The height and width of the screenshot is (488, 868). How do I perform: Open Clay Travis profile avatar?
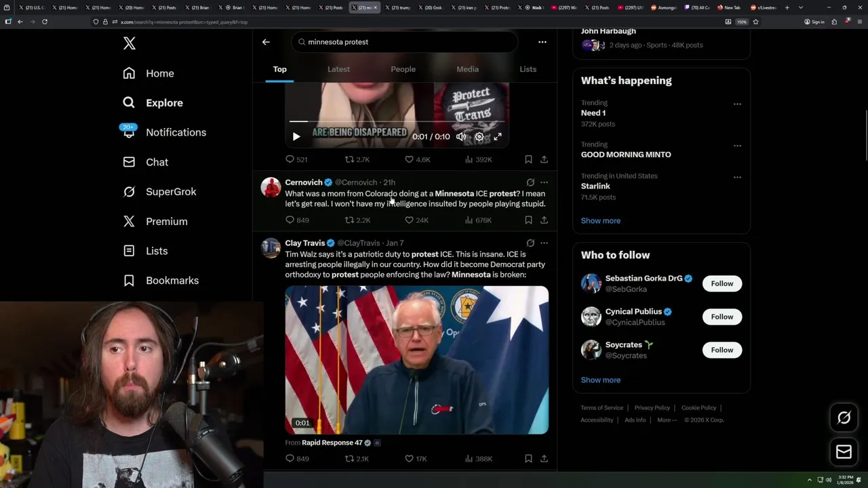coord(271,248)
